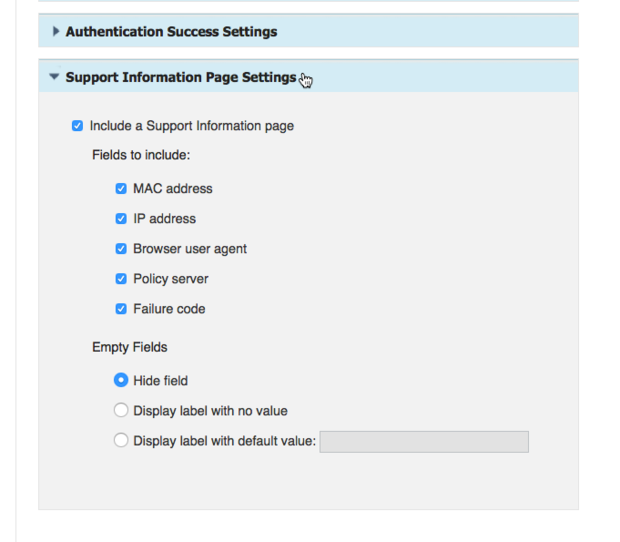Click the Policy server label
Image resolution: width=620 pixels, height=542 pixels.
(171, 279)
